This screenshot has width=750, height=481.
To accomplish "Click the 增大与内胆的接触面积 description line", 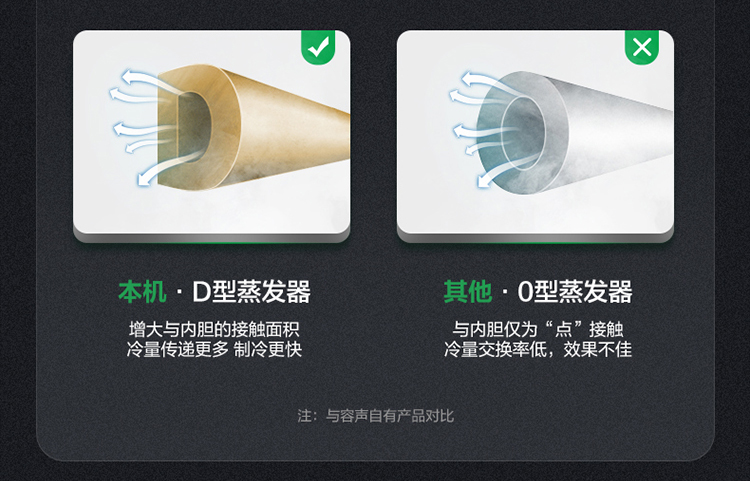I will point(214,329).
